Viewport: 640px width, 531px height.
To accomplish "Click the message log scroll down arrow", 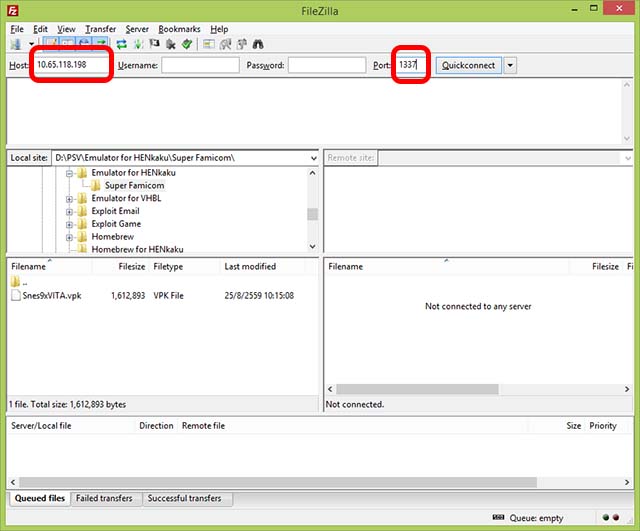I will pyautogui.click(x=627, y=139).
